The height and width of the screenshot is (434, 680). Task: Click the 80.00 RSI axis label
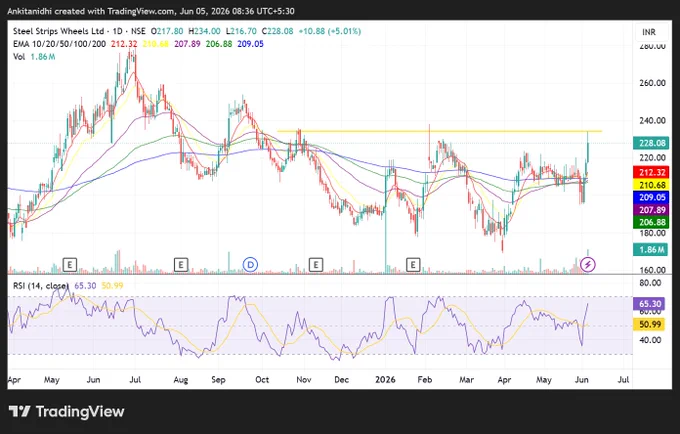click(650, 283)
